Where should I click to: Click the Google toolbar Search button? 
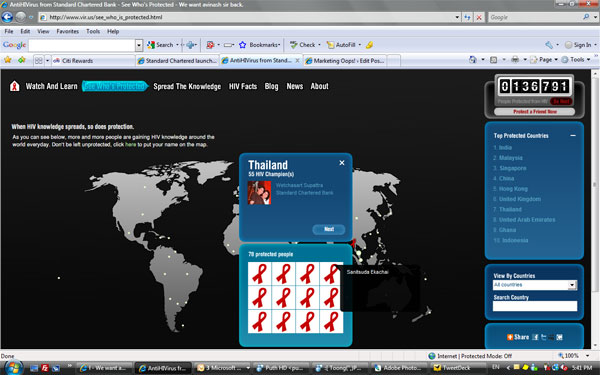point(160,45)
